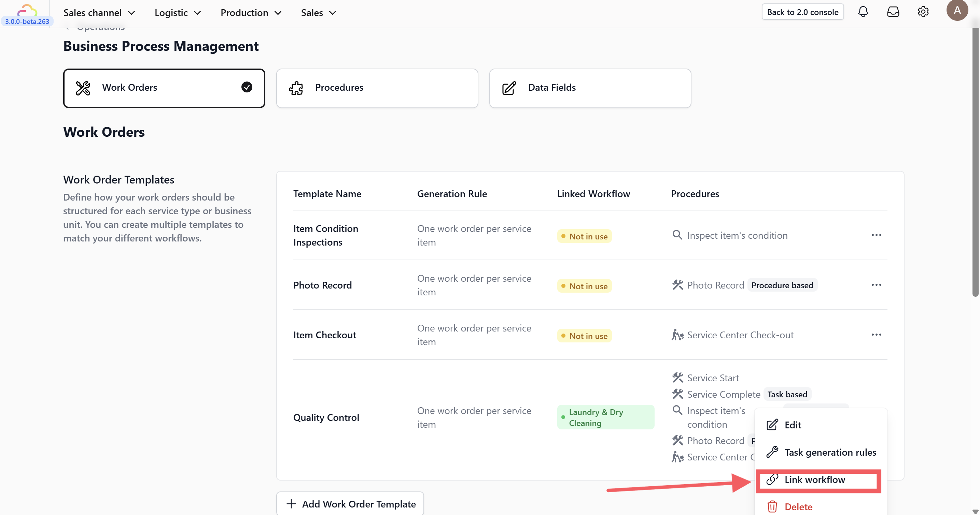The height and width of the screenshot is (515, 980).
Task: Click the user avatar A
Action: (x=957, y=11)
